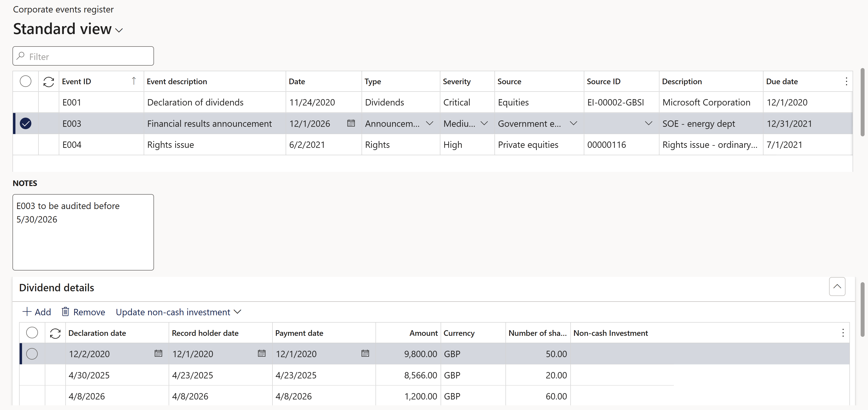Click Add in Dividend details toolbar

click(37, 312)
